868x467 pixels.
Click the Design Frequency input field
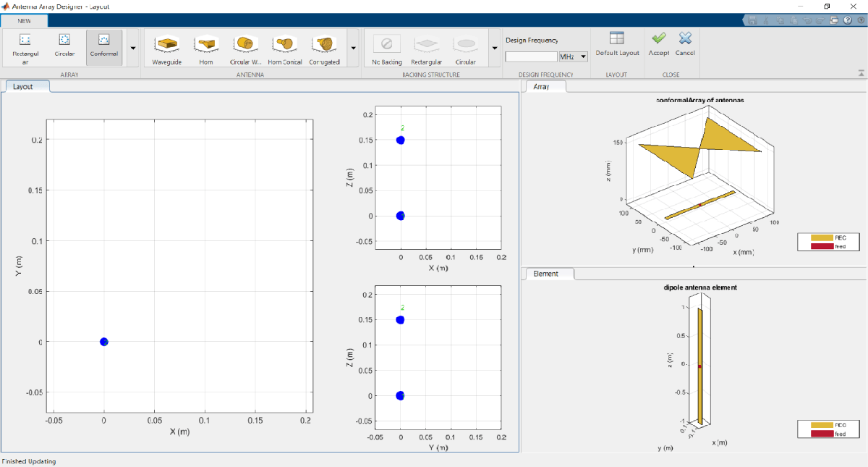pos(531,56)
